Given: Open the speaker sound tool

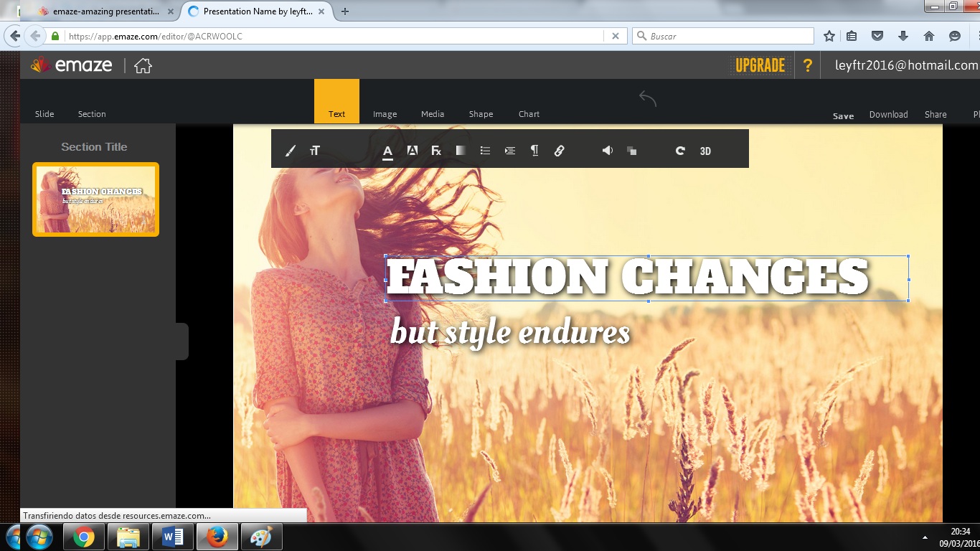Looking at the screenshot, I should 607,151.
